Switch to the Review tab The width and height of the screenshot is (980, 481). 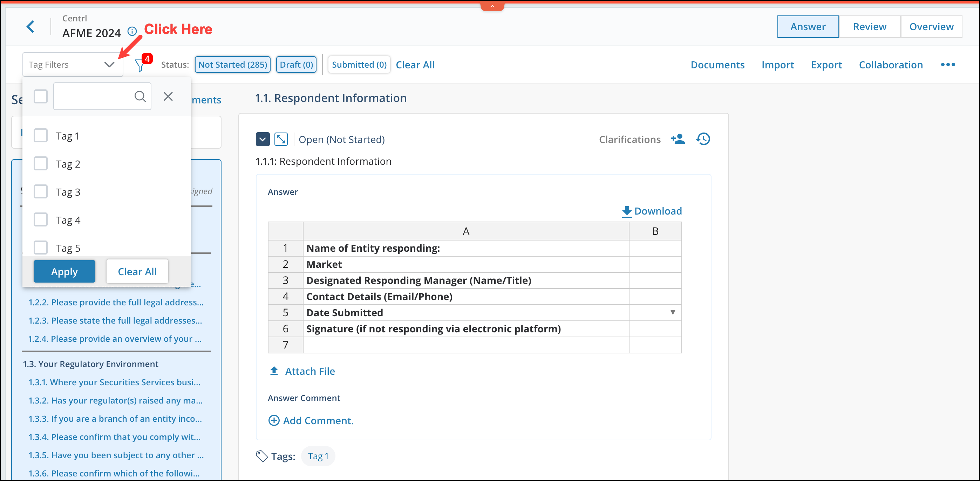coord(869,27)
